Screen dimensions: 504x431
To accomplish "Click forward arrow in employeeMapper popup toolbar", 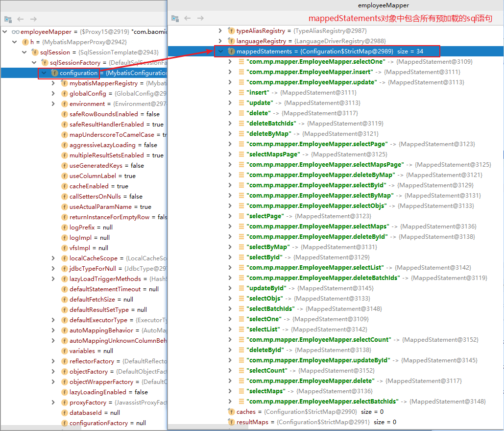I will coord(201,18).
